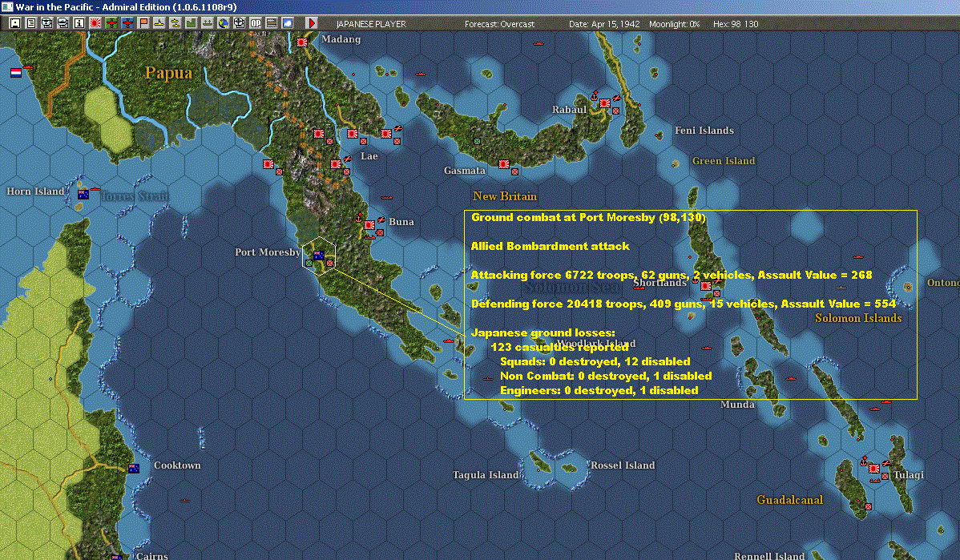The image size is (960, 560).
Task: Click the 'Attacking force 6722 troops' report line
Action: tap(672, 276)
